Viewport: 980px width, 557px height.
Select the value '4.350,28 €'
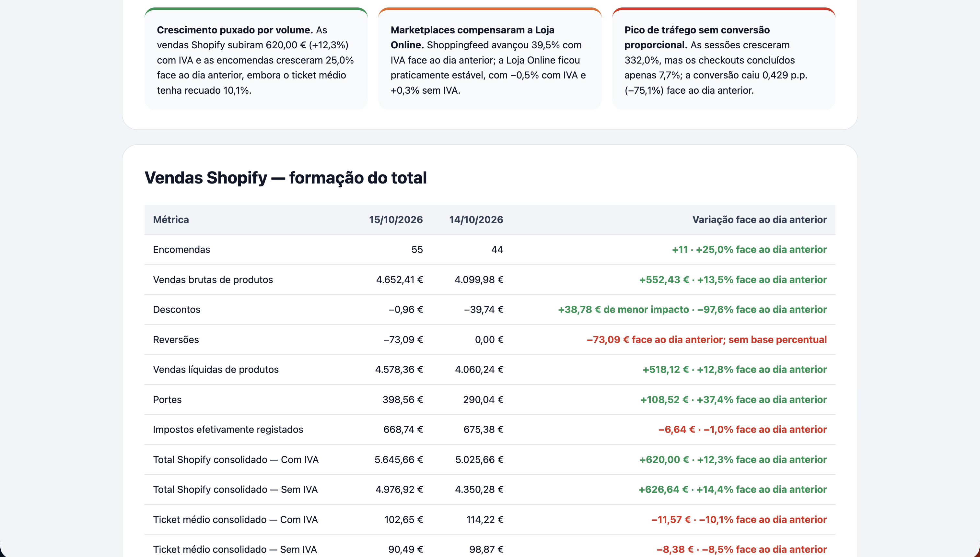479,490
